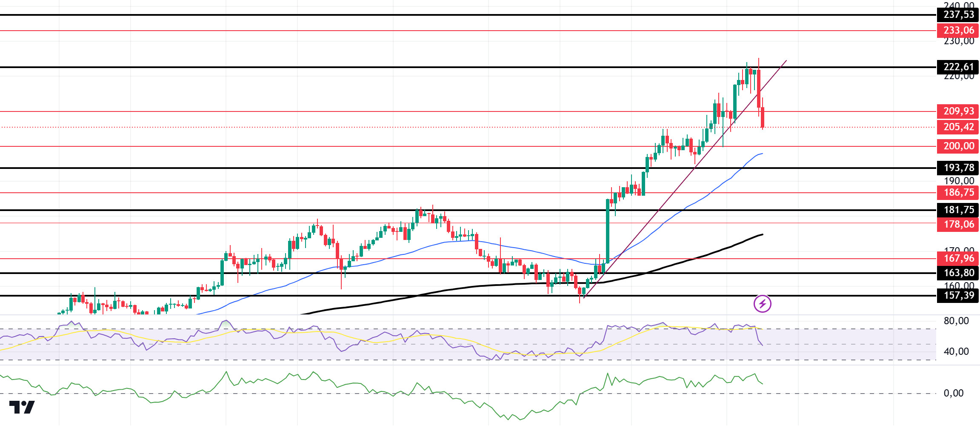Viewport: 980px width, 431px height.
Task: Select the 178,06 red price label
Action: point(957,225)
